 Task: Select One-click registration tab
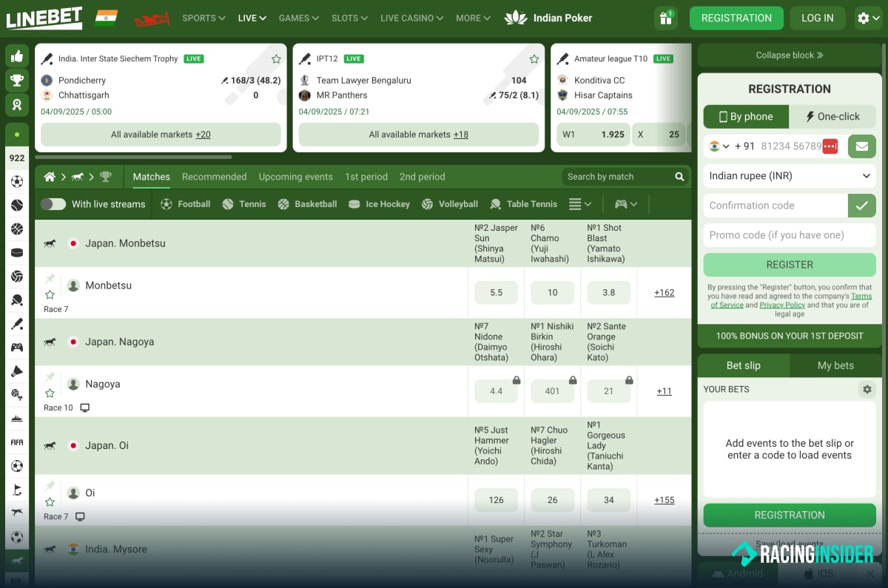[x=832, y=116]
